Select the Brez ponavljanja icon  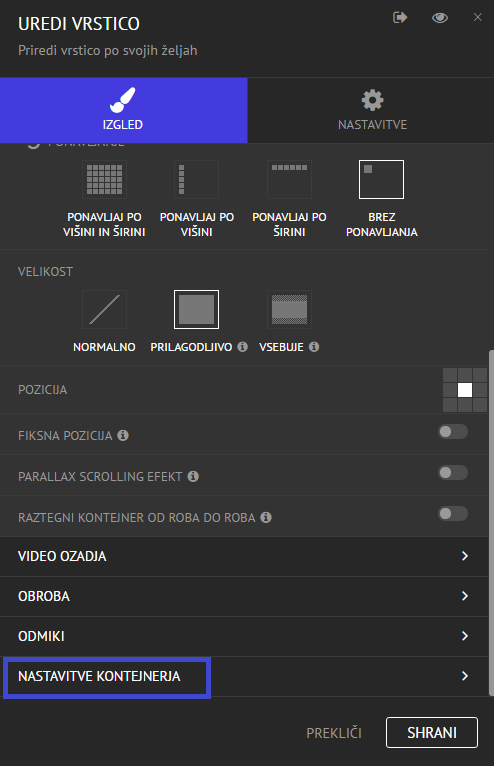(382, 179)
